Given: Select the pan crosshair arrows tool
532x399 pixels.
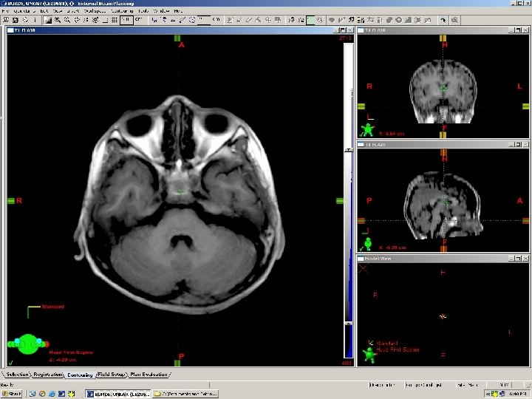Looking at the screenshot, I should [77, 20].
